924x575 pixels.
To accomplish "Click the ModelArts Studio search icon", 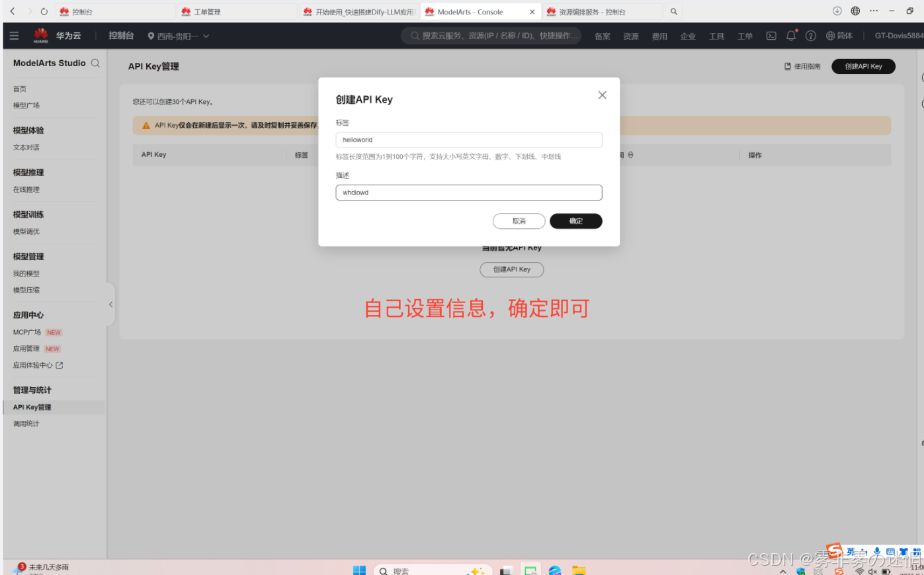I will click(95, 64).
